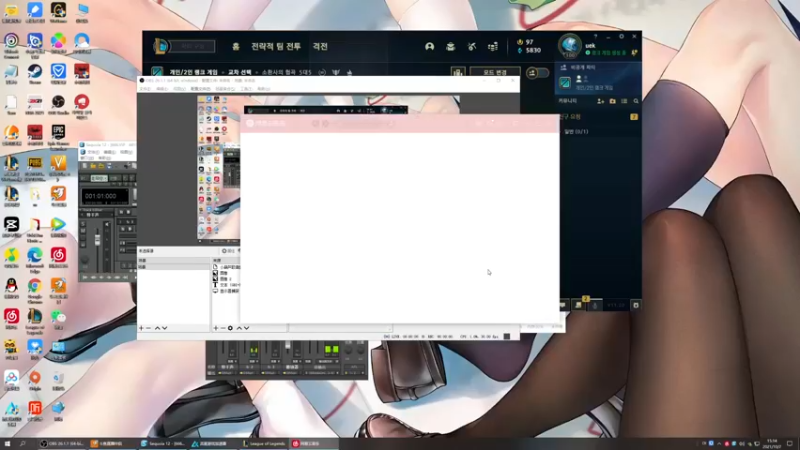This screenshot has width=800, height=450.
Task: Select the text source row in OBS sources
Action: pyautogui.click(x=227, y=285)
